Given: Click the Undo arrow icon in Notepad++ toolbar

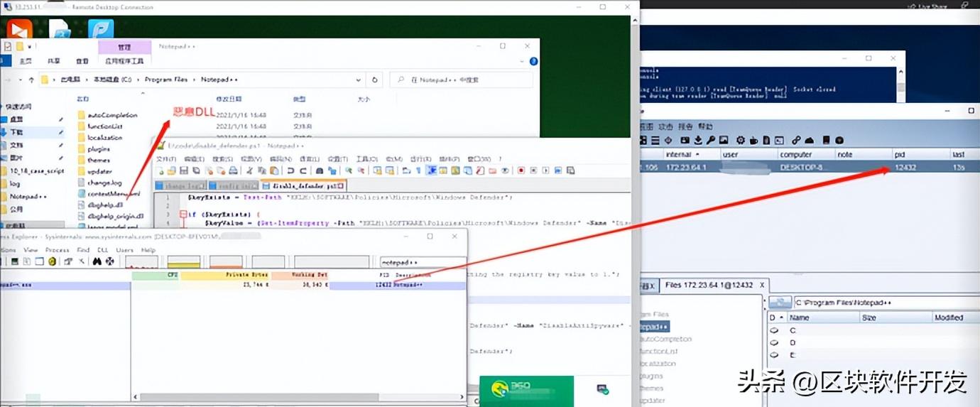Looking at the screenshot, I should (290, 170).
